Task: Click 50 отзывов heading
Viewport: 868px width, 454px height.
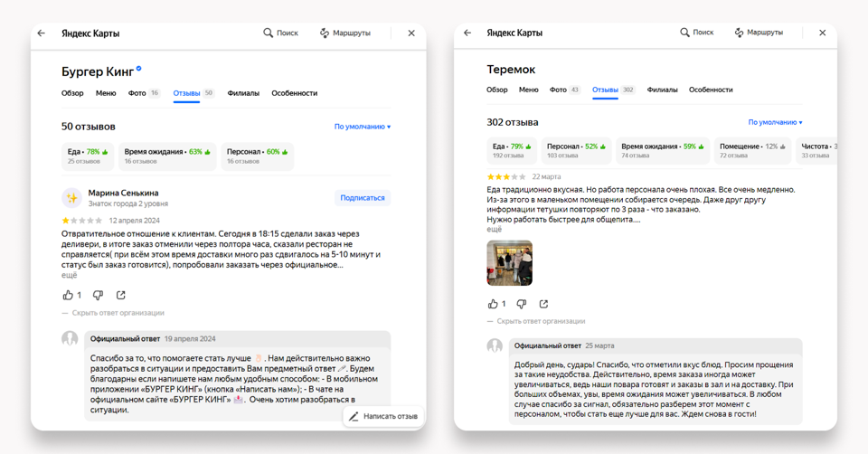Action: point(89,127)
